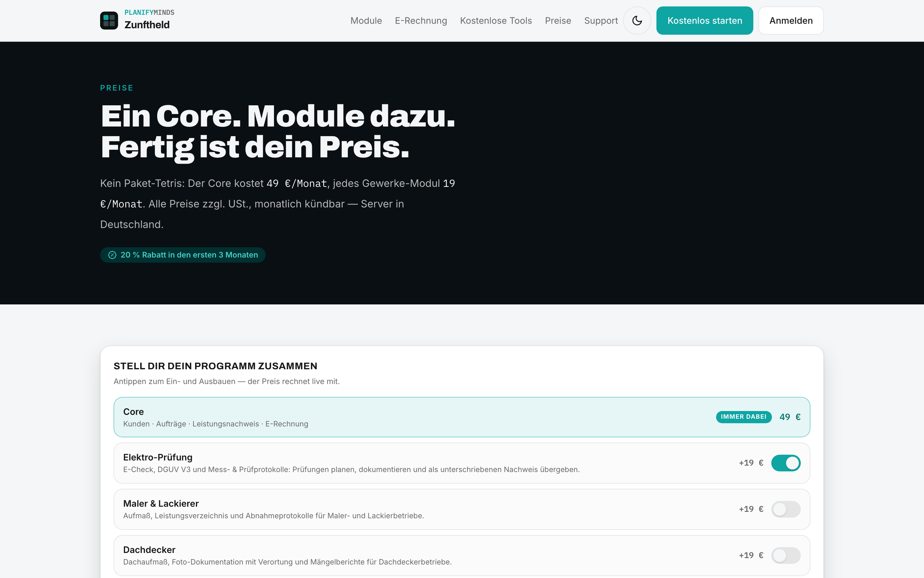The height and width of the screenshot is (578, 924).
Task: Enable the Dachdecker module toggle
Action: click(785, 556)
